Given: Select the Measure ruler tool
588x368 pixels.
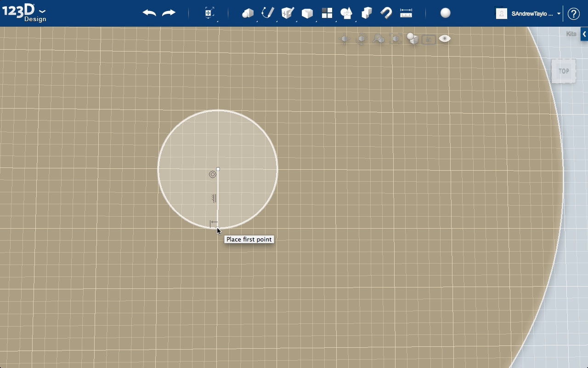Looking at the screenshot, I should click(x=406, y=13).
